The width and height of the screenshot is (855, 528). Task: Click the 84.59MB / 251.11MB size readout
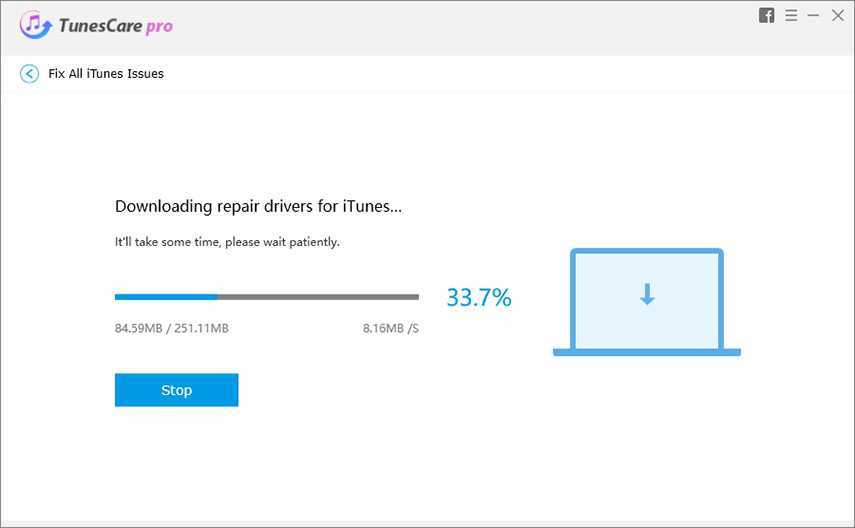click(172, 328)
